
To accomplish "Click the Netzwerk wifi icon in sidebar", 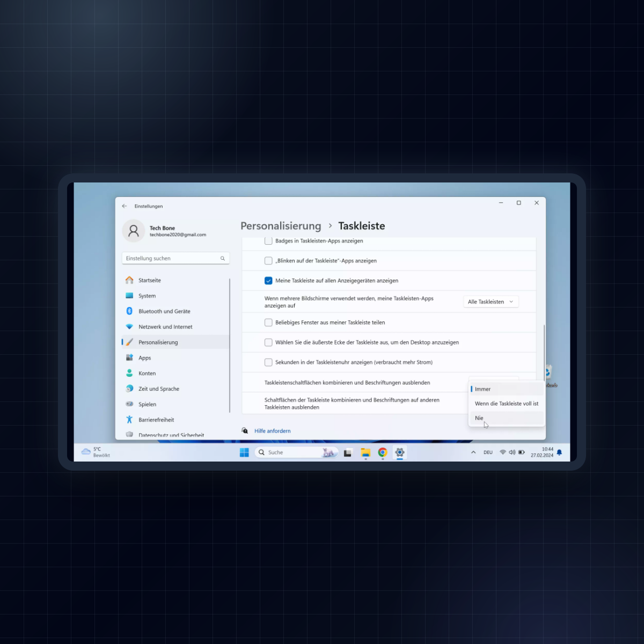I will point(129,327).
